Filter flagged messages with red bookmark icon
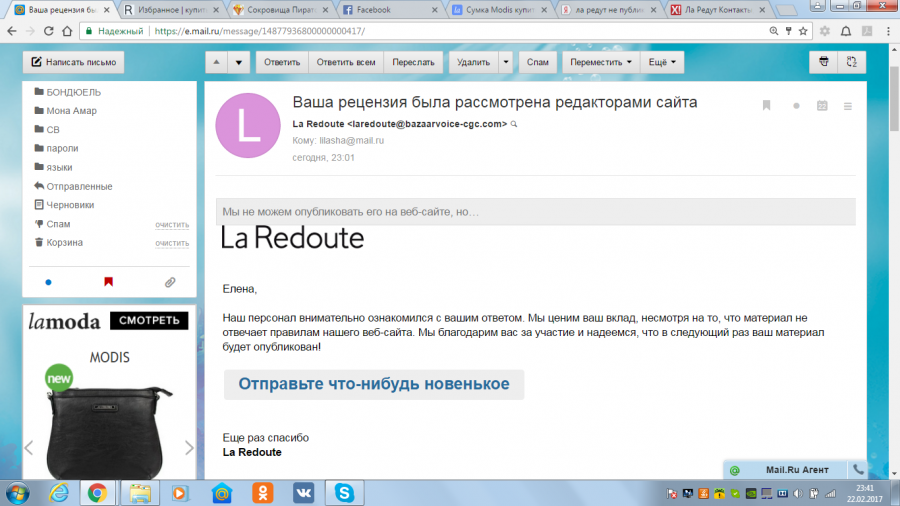900x506 pixels. point(108,282)
